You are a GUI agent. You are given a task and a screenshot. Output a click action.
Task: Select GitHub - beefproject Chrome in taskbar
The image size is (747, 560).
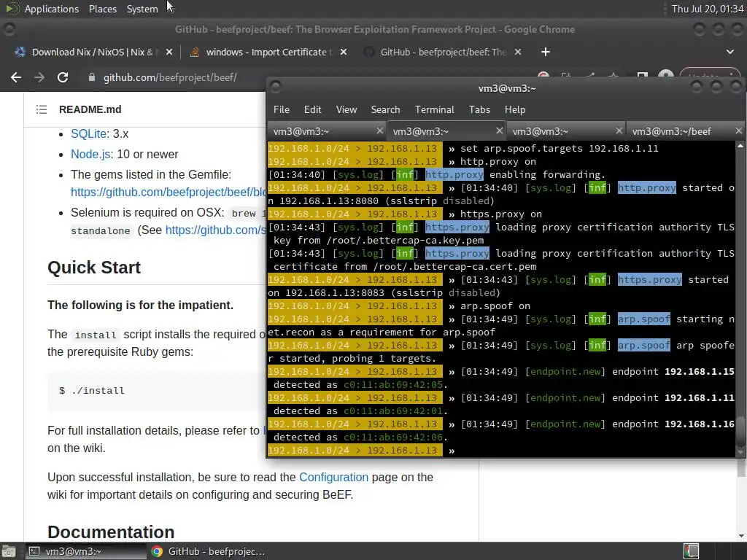click(209, 551)
